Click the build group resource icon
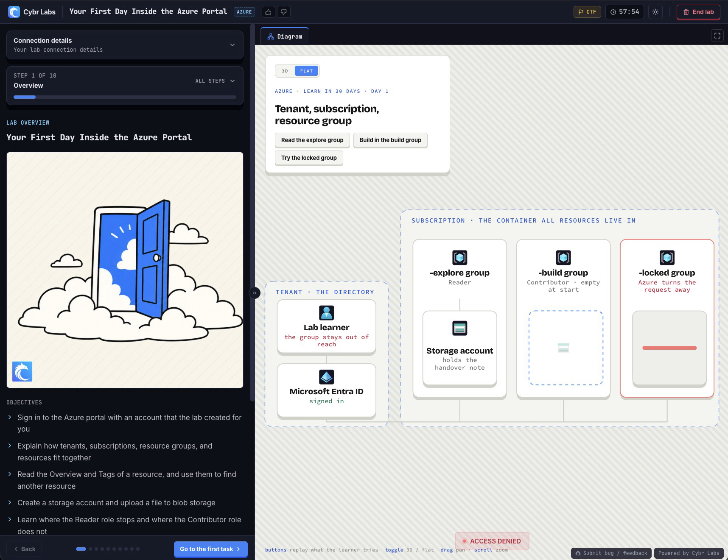728x560 pixels. coord(563,257)
